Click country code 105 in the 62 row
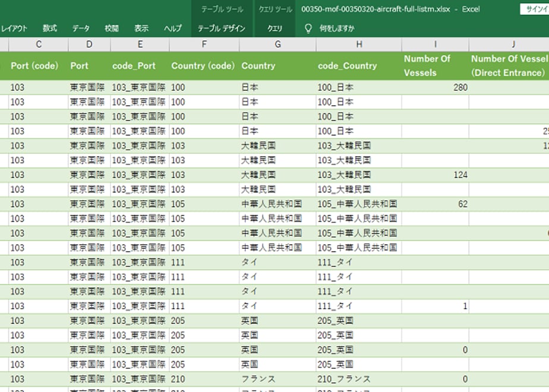The width and height of the screenshot is (549, 392). click(x=204, y=204)
